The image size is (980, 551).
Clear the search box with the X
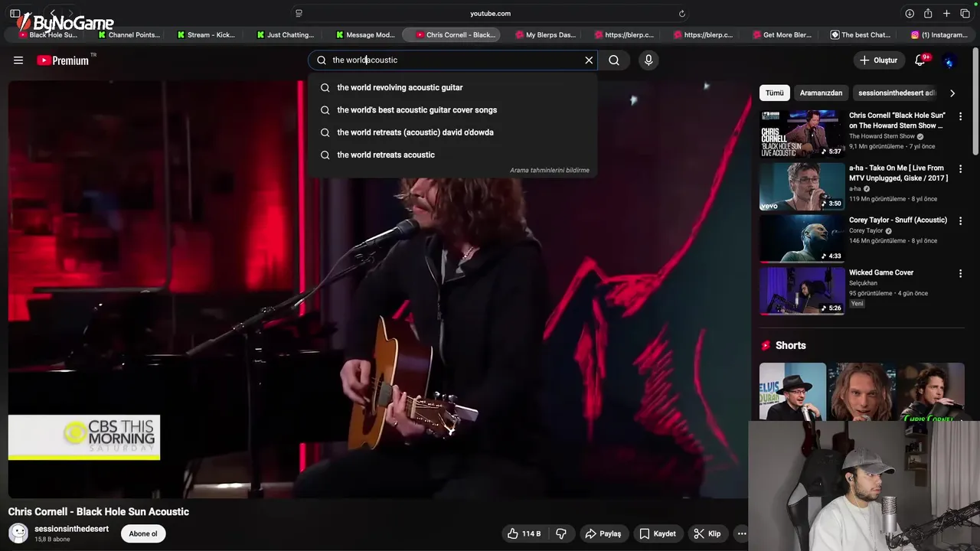pyautogui.click(x=589, y=60)
